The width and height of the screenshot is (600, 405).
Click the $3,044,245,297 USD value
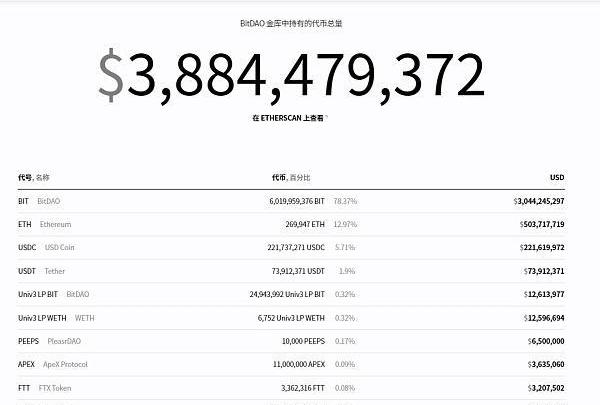click(540, 201)
